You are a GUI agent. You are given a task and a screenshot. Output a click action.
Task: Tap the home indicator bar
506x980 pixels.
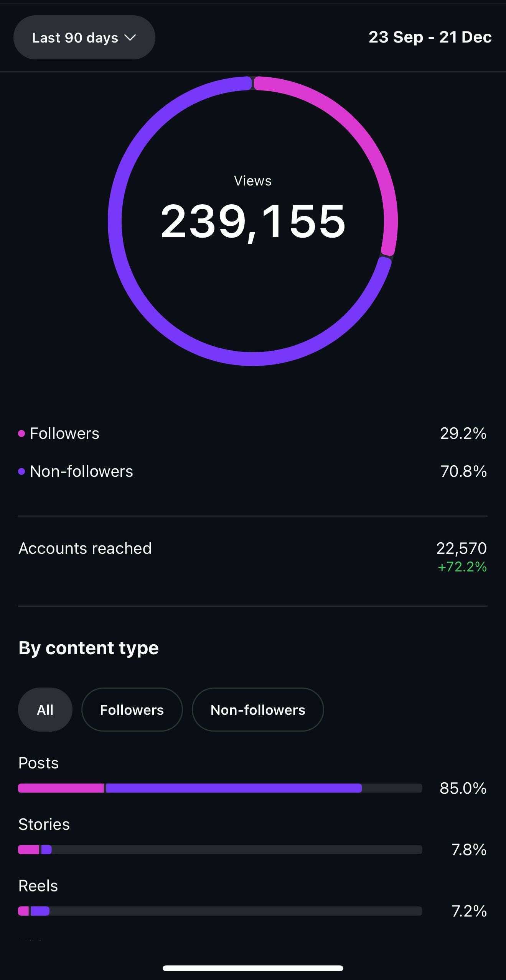coord(253,968)
